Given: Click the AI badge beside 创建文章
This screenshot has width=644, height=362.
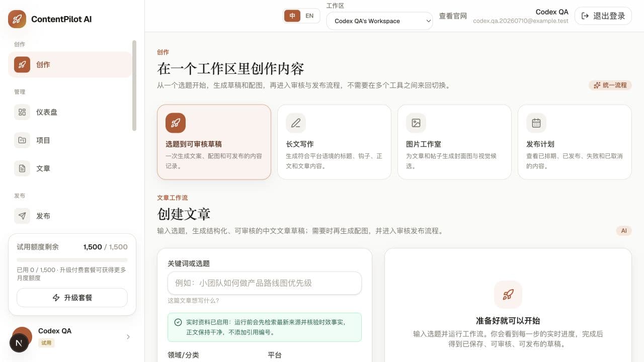Looking at the screenshot, I should coord(624,231).
